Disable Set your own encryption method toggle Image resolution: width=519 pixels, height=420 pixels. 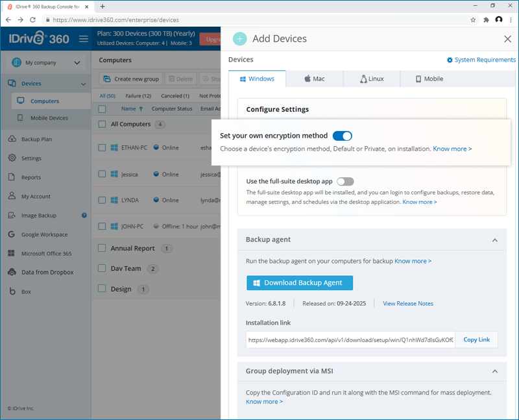(343, 136)
